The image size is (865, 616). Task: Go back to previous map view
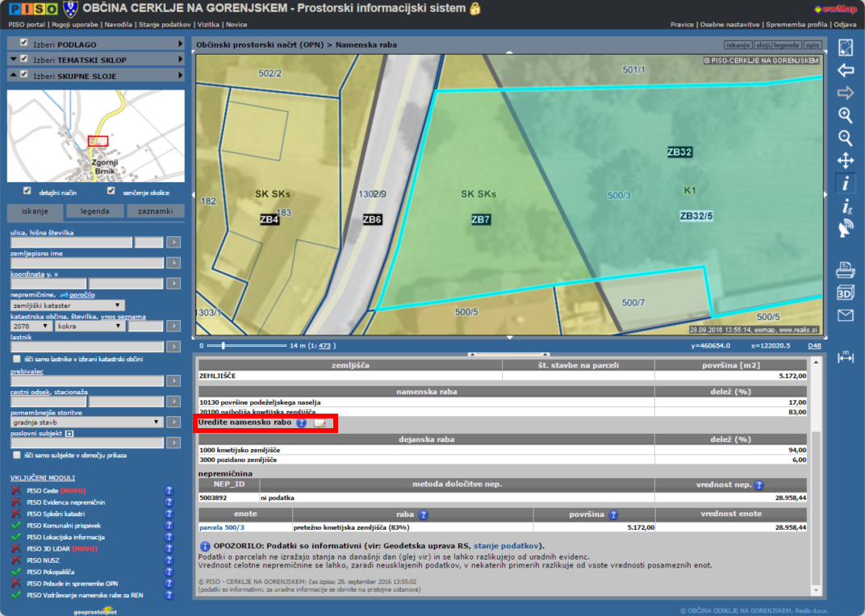click(845, 70)
